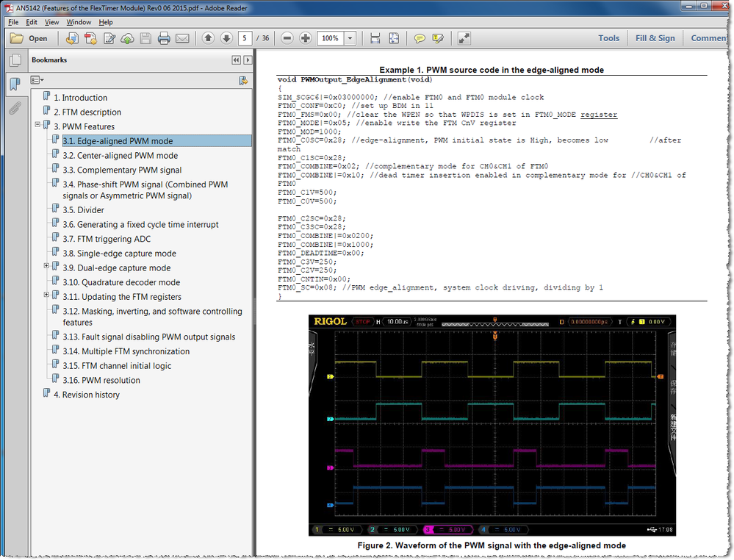This screenshot has width=734, height=560.
Task: Collapse the 3. PWM Features bookmark tree
Action: pyautogui.click(x=37, y=126)
